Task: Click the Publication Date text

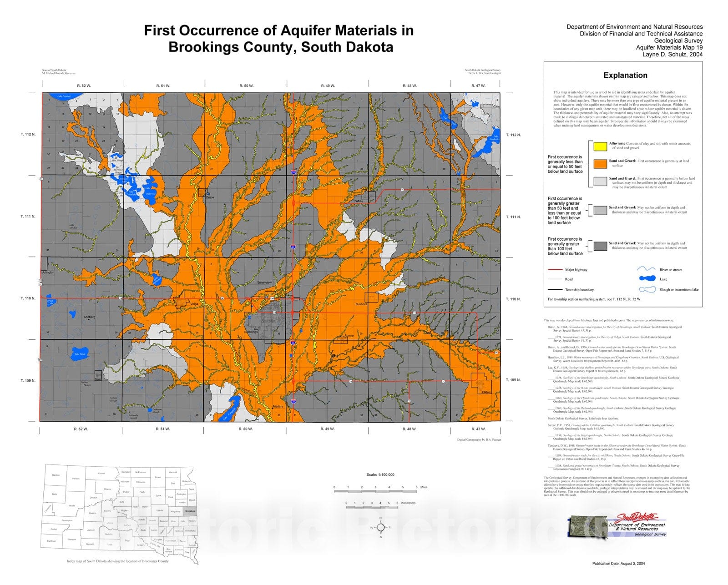Action: pos(618,564)
